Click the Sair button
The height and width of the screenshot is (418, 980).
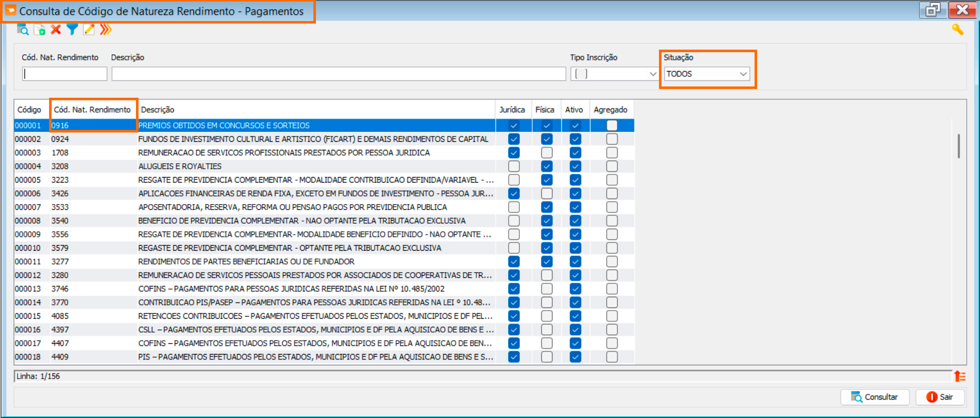pyautogui.click(x=940, y=397)
